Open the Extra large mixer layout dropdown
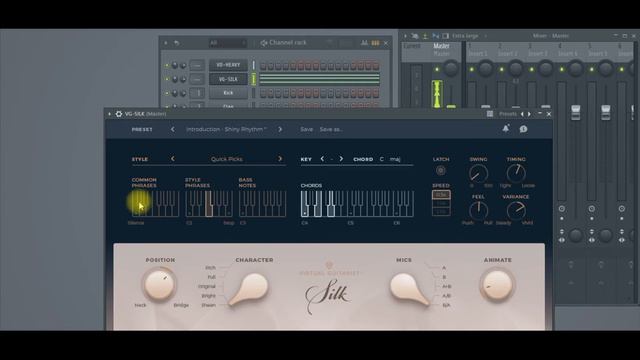The width and height of the screenshot is (640, 360). click(469, 36)
